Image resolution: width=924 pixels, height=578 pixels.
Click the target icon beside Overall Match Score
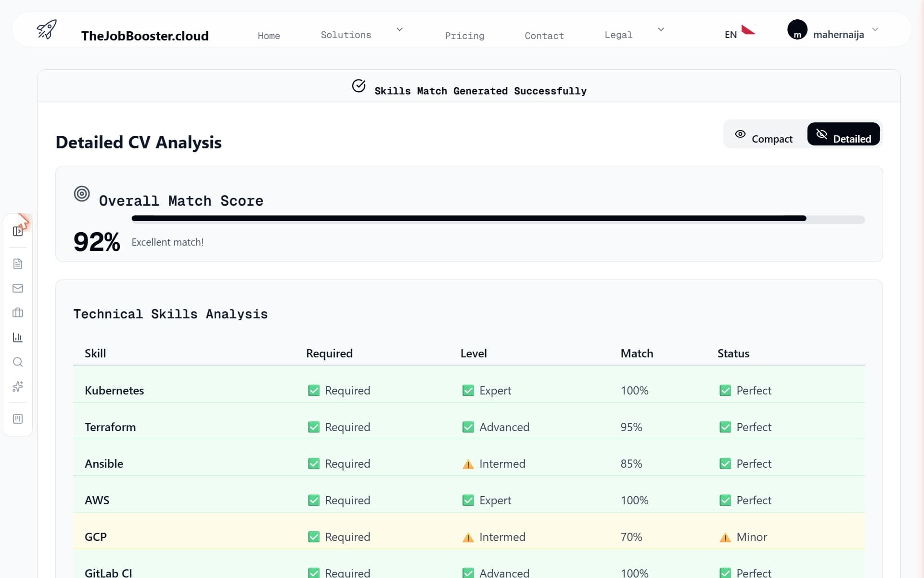tap(82, 194)
